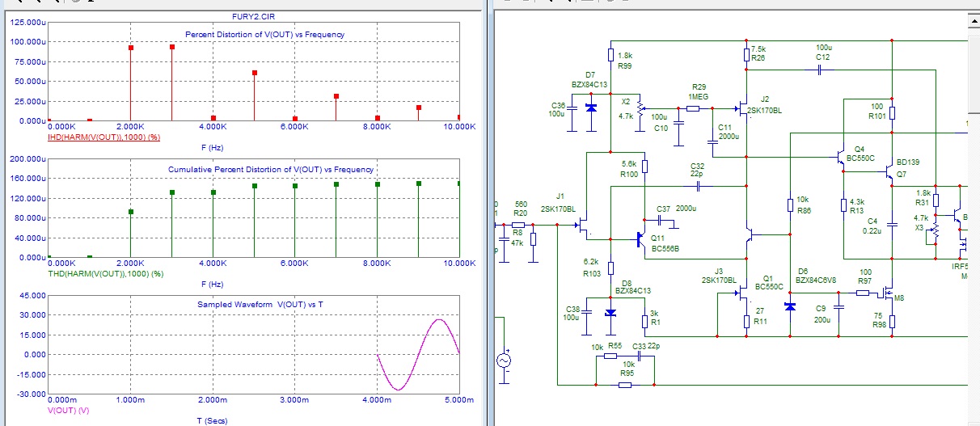Select the C12 100u capacitor
Image resolution: width=980 pixels, height=426 pixels.
819,70
